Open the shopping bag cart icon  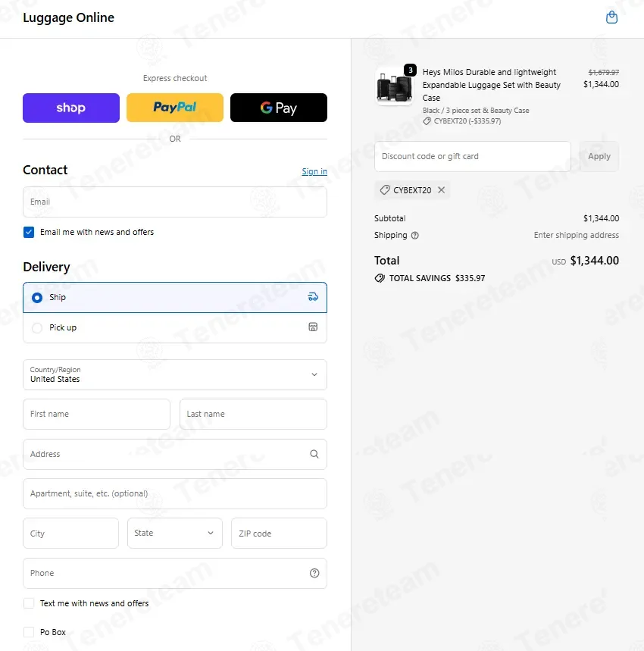pyautogui.click(x=611, y=17)
